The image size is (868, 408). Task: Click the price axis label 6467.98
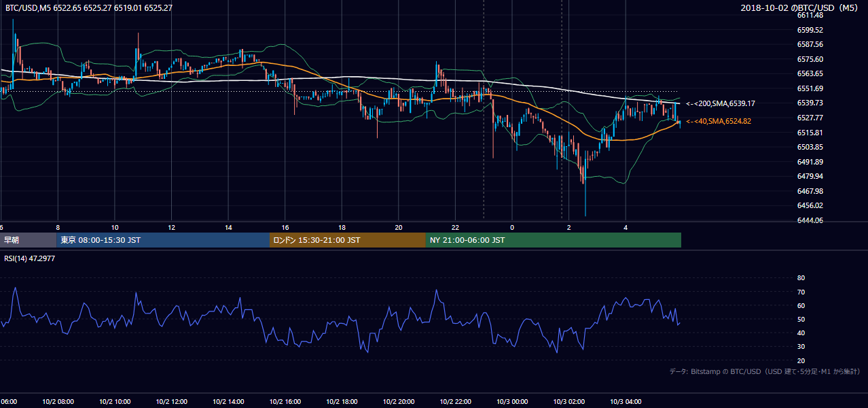[810, 191]
